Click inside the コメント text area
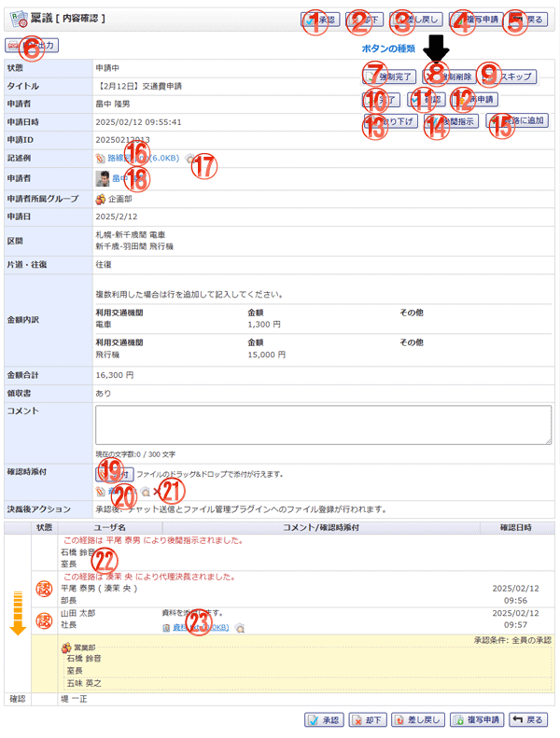 click(323, 425)
